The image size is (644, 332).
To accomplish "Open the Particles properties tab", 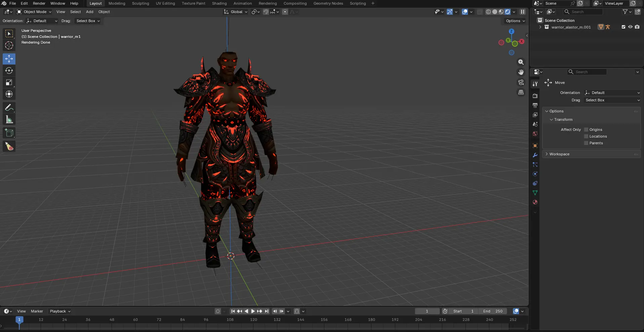I will (x=535, y=164).
